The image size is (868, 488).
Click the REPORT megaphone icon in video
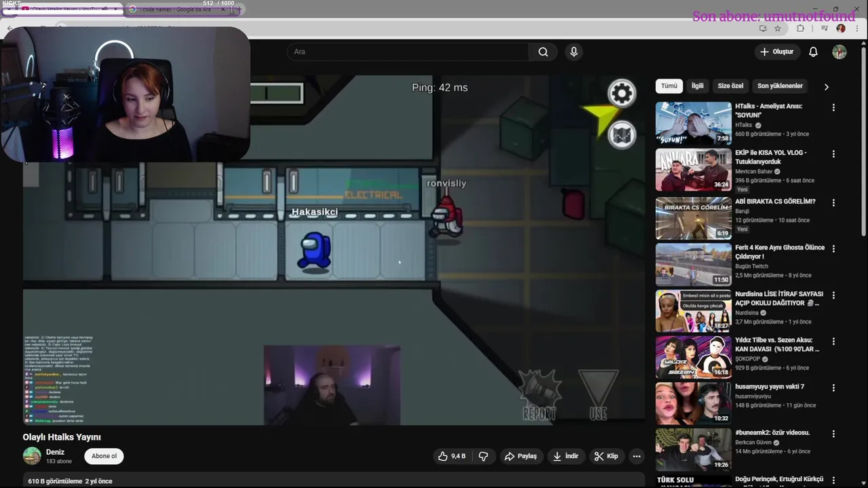(540, 395)
